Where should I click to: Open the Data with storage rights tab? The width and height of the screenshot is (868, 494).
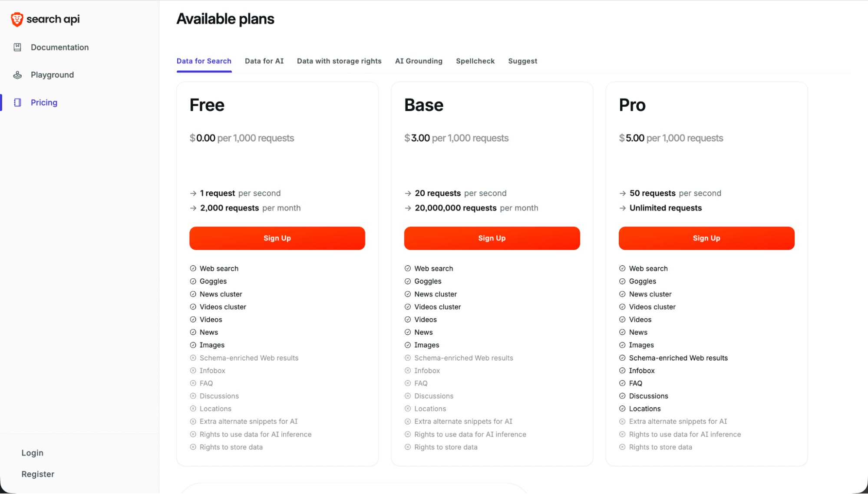(x=339, y=61)
